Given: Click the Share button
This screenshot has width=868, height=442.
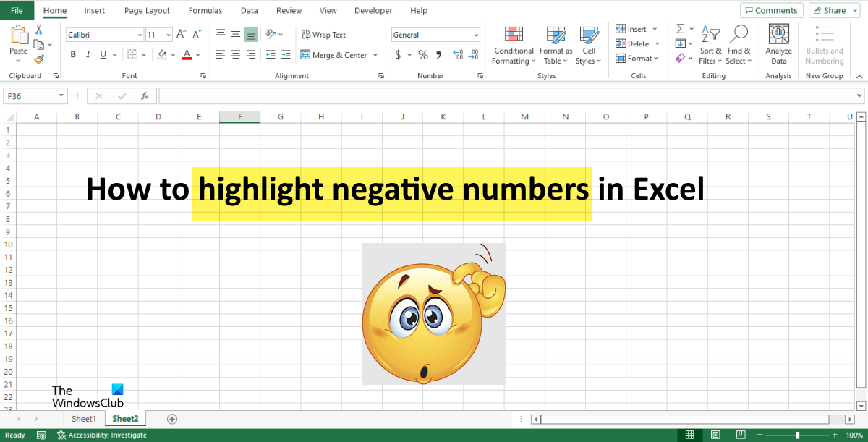Looking at the screenshot, I should (833, 10).
